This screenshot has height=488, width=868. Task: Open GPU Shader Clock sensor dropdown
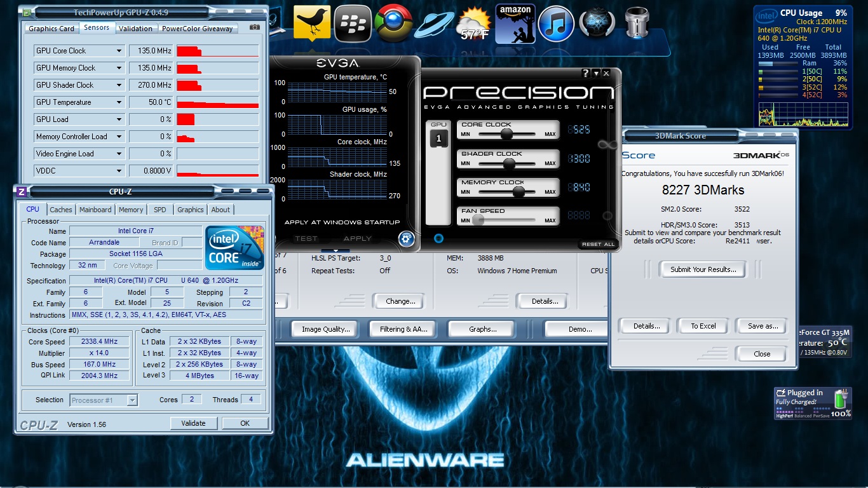click(x=119, y=85)
